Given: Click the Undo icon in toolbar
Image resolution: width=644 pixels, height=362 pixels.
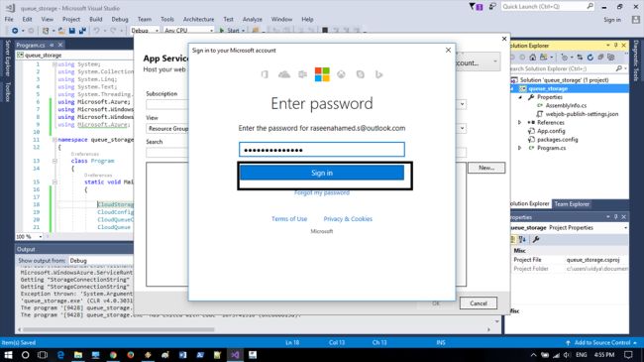Looking at the screenshot, I should pos(96,31).
